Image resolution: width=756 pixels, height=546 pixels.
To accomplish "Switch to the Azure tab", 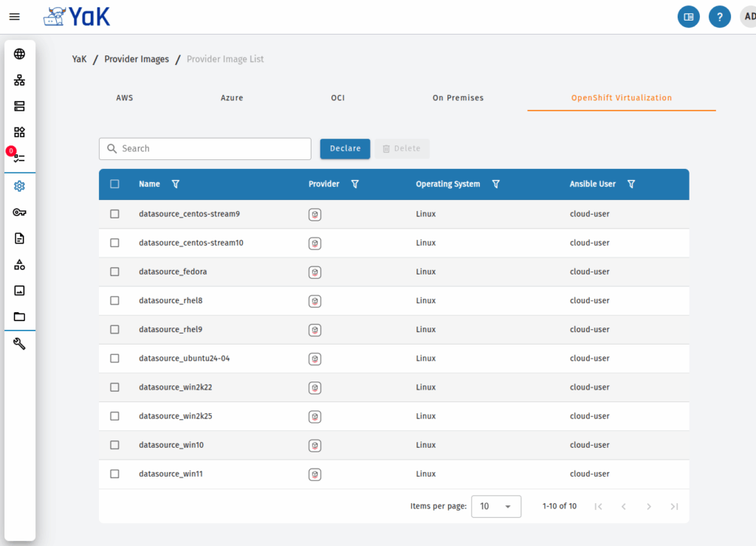I will (x=232, y=98).
